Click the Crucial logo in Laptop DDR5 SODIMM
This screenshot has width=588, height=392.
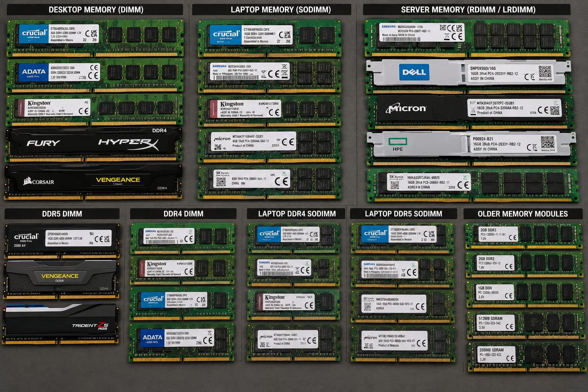pyautogui.click(x=375, y=234)
